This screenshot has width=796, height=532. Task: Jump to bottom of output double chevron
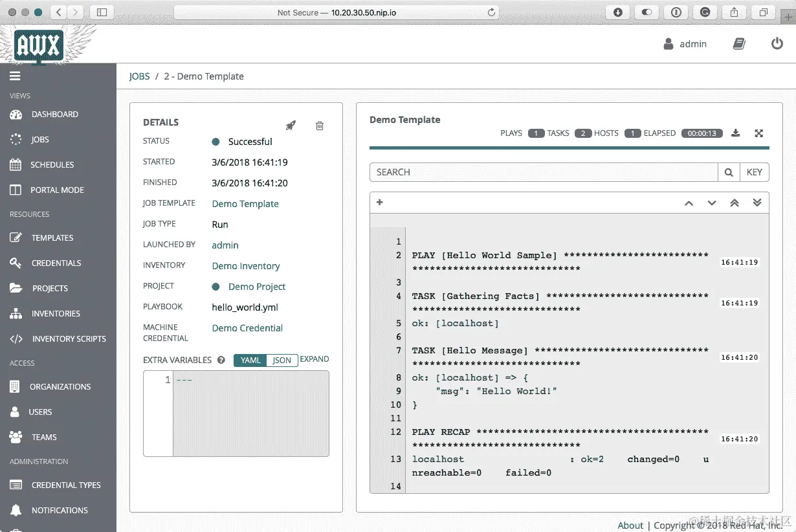pyautogui.click(x=757, y=203)
